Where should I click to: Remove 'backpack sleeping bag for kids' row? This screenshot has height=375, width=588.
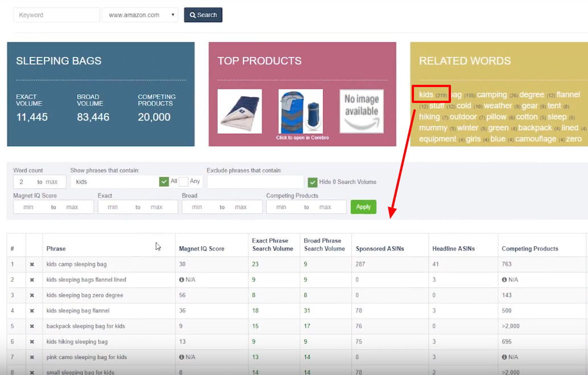pyautogui.click(x=32, y=326)
